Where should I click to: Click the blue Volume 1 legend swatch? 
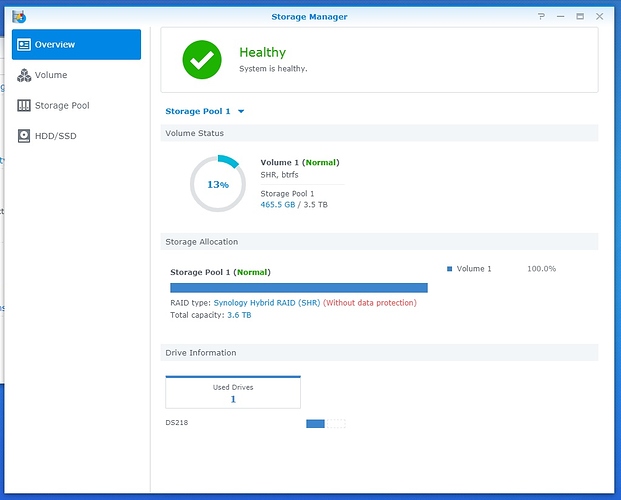tap(450, 269)
